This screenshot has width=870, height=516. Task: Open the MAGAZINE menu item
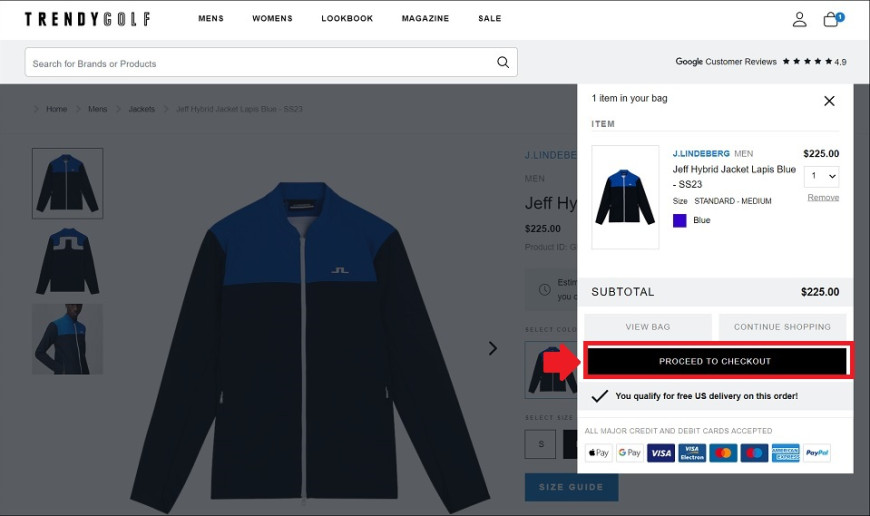coord(425,18)
